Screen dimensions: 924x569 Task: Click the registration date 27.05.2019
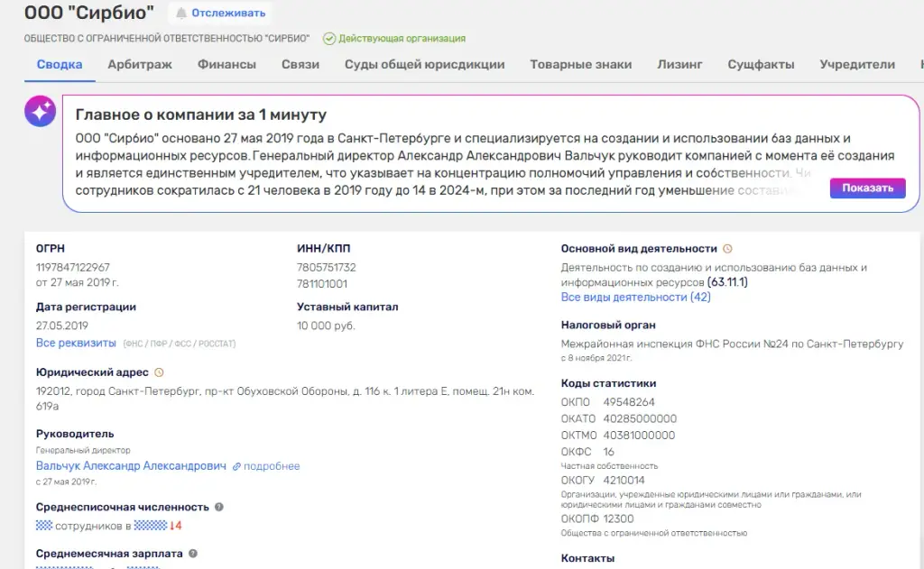[x=62, y=326]
